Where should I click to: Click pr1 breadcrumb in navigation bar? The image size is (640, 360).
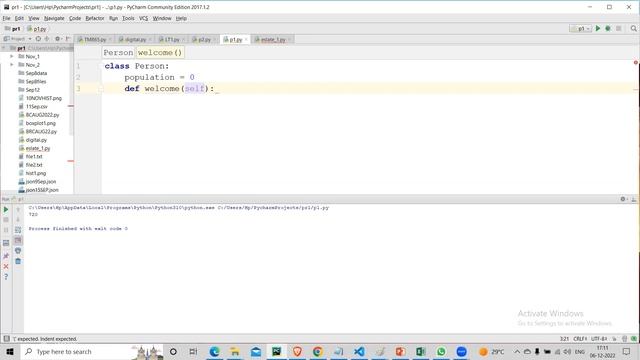tap(12, 29)
